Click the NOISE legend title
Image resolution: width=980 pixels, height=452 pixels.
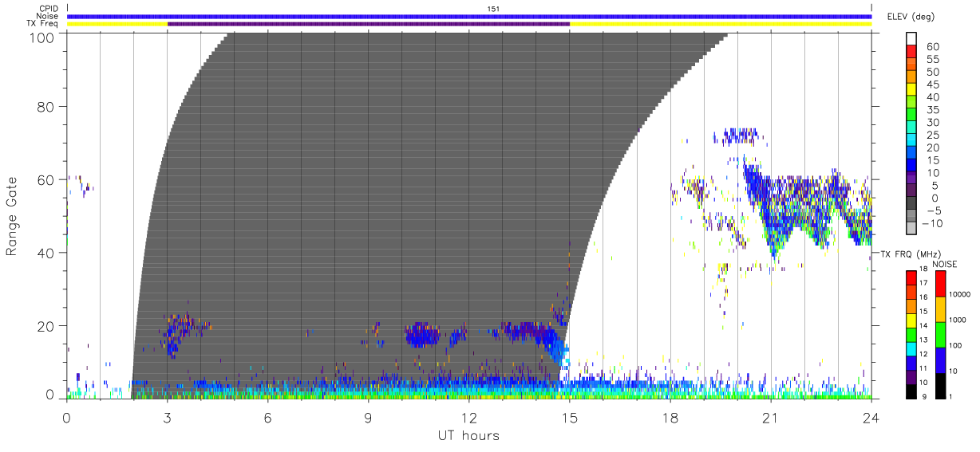click(x=945, y=264)
